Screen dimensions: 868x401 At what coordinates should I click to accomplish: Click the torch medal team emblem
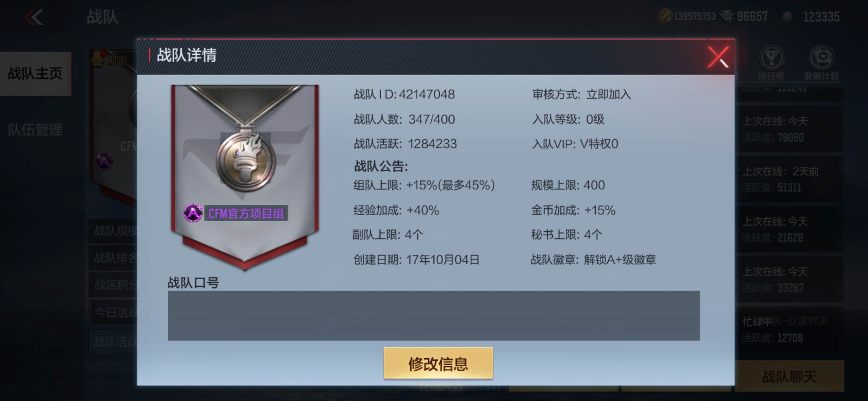[246, 160]
